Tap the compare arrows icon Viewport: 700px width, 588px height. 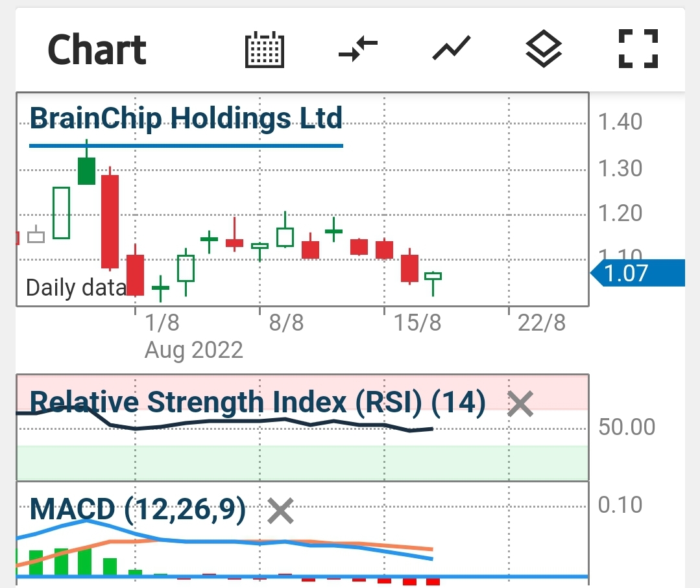358,49
